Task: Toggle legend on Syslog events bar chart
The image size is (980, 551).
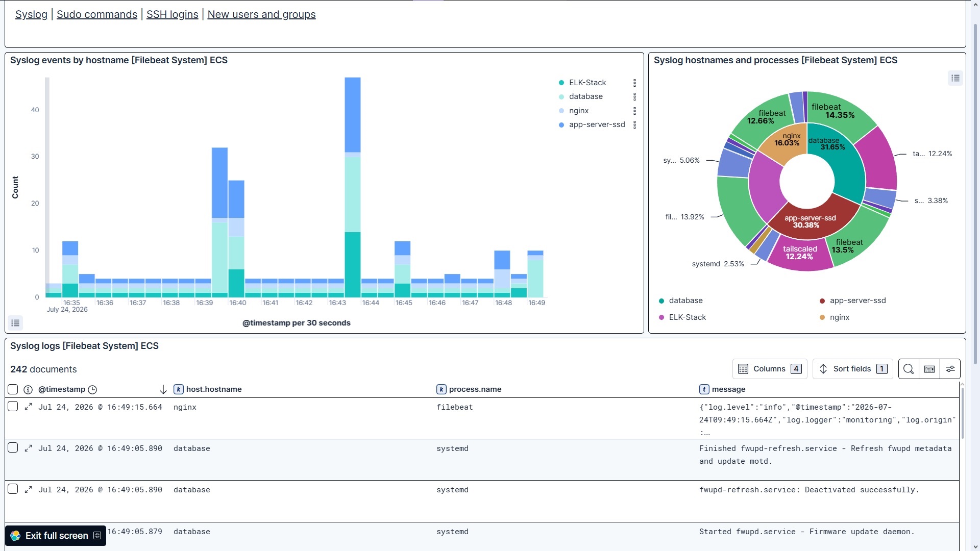Action: click(x=15, y=323)
